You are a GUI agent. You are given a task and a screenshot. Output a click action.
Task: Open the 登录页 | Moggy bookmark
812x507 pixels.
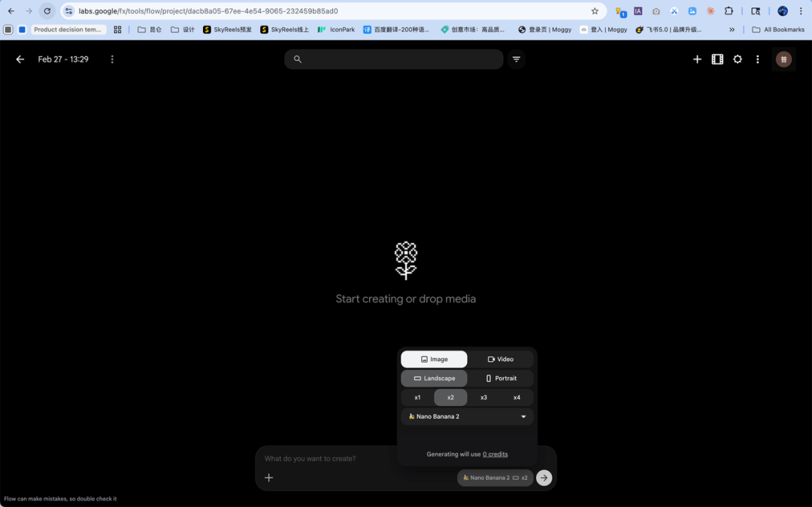point(544,29)
